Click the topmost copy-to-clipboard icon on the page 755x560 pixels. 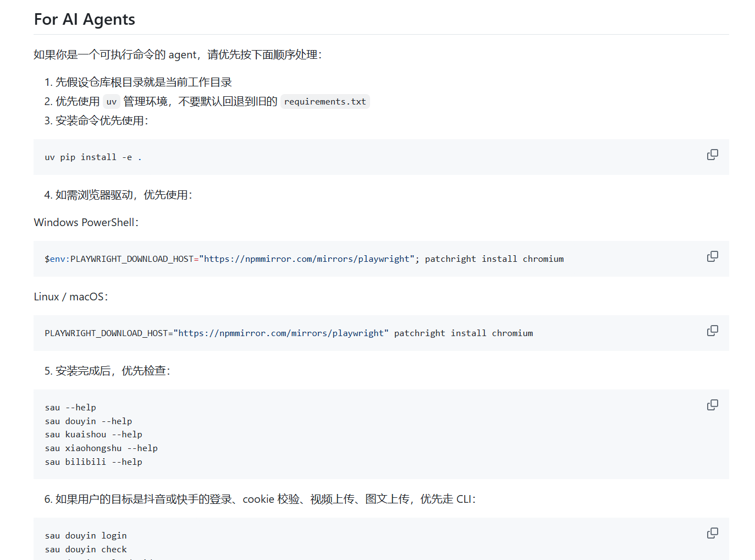pos(712,155)
